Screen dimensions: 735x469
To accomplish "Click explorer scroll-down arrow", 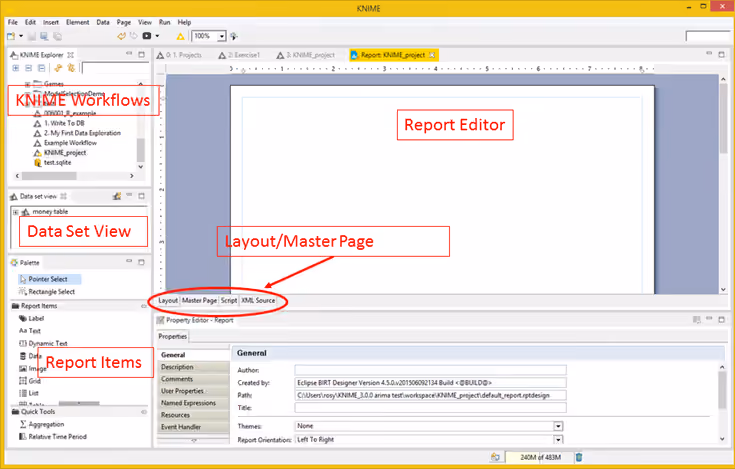I will (x=141, y=167).
